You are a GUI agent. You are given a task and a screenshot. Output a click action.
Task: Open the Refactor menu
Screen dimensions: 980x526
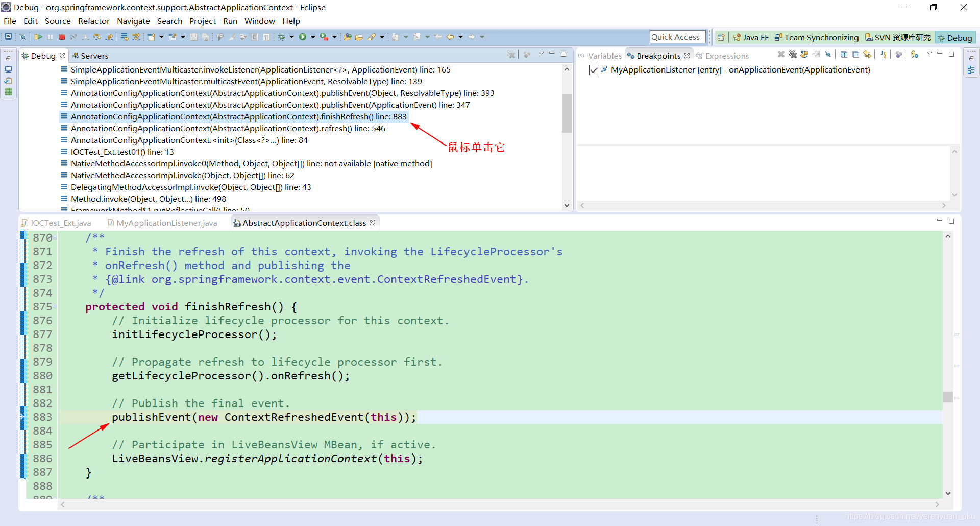click(x=93, y=21)
